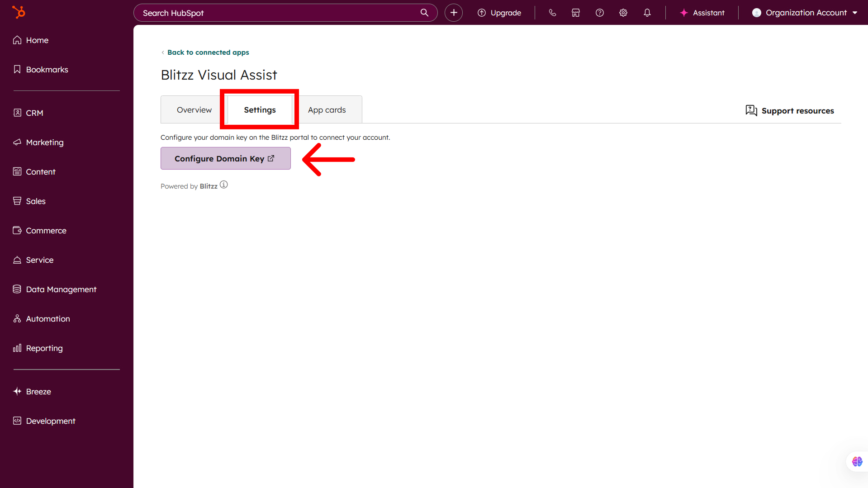Open Support resources
This screenshot has height=488, width=868.
[789, 111]
